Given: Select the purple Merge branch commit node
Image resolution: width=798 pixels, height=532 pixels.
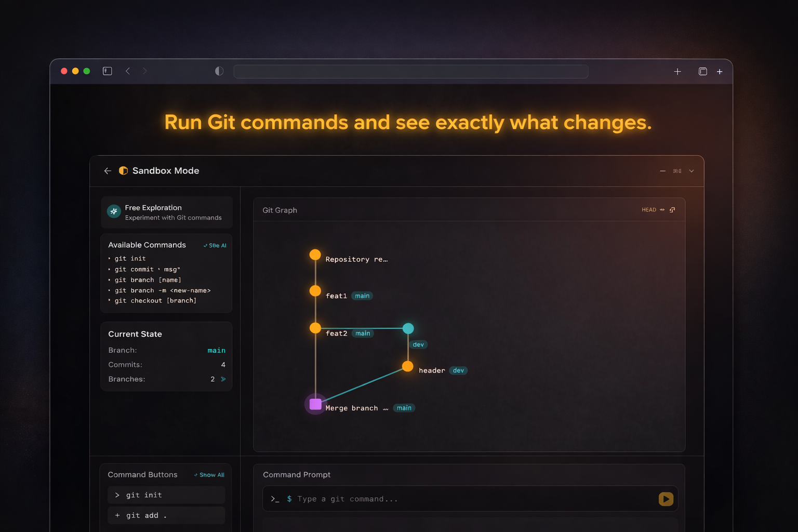Looking at the screenshot, I should point(315,404).
